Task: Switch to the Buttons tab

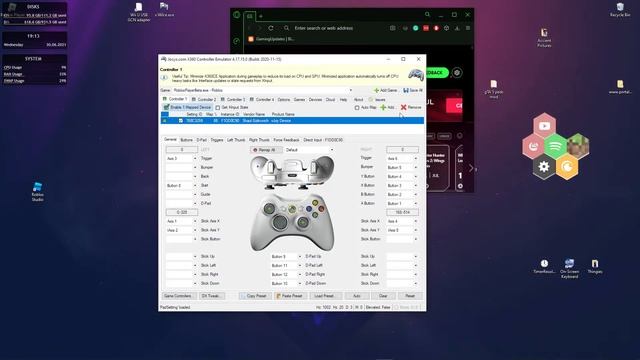Action: (187, 140)
